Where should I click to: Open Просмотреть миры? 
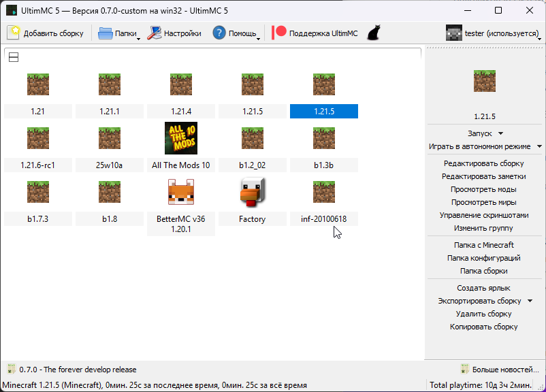[483, 202]
